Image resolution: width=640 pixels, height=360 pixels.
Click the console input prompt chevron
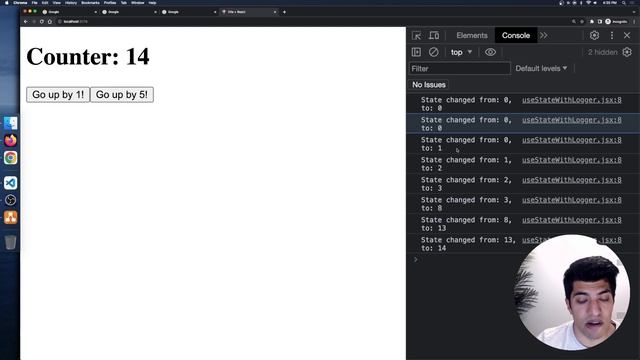pyautogui.click(x=416, y=260)
